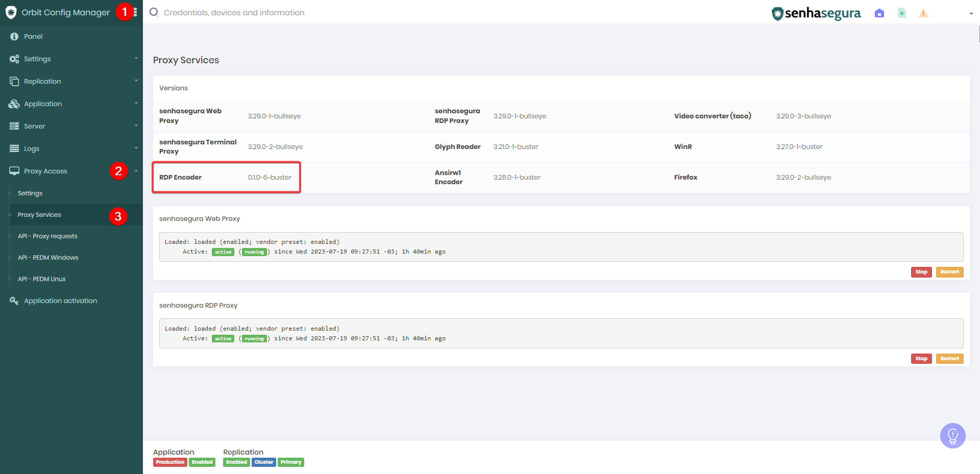980x474 pixels.
Task: Expand the Replication menu arrow
Action: coord(136,81)
